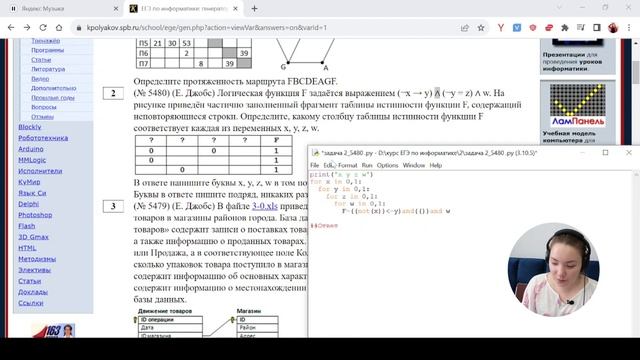Open the red shield extension
The height and width of the screenshot is (360, 640).
pyautogui.click(x=533, y=28)
